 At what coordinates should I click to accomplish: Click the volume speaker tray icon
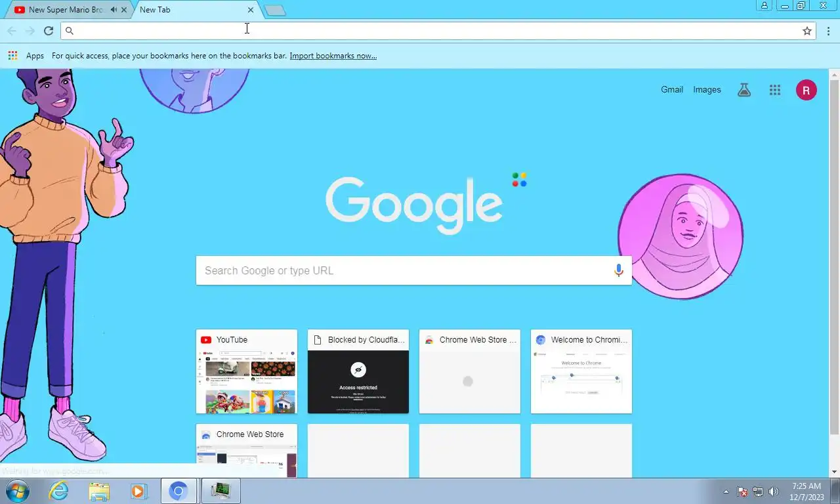pos(774,492)
